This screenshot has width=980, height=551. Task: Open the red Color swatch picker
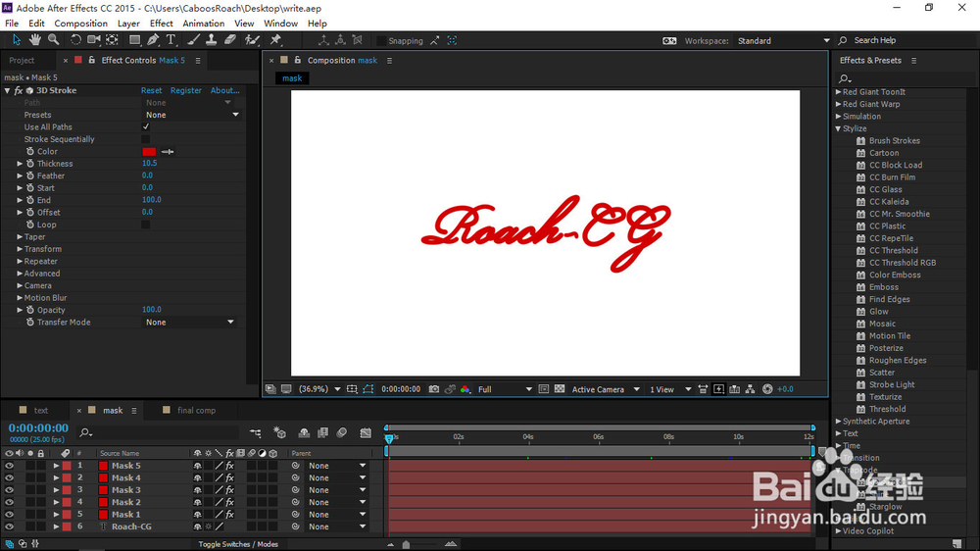[149, 151]
